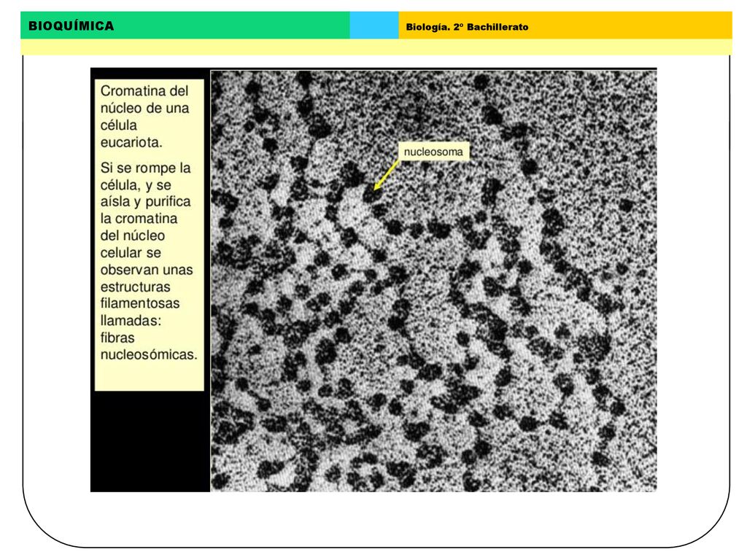Click the paragraph starting 'Si se rompe la célula'
Viewport: 747px width, 560px height.
(149, 261)
